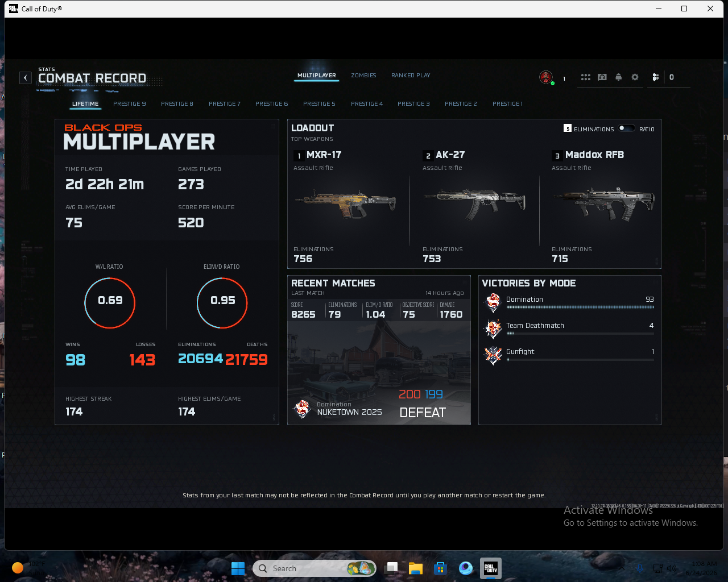The height and width of the screenshot is (582, 728).
Task: Open File Explorer from the taskbar
Action: tap(416, 568)
